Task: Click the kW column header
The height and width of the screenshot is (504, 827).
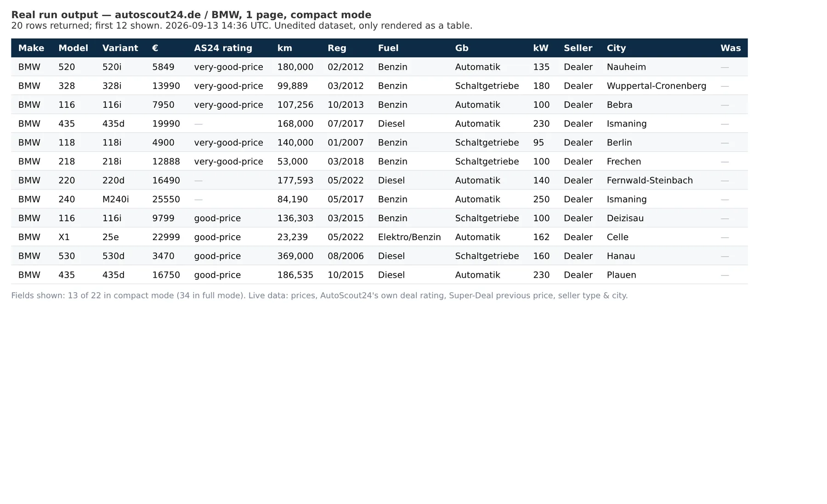Action: [541, 48]
